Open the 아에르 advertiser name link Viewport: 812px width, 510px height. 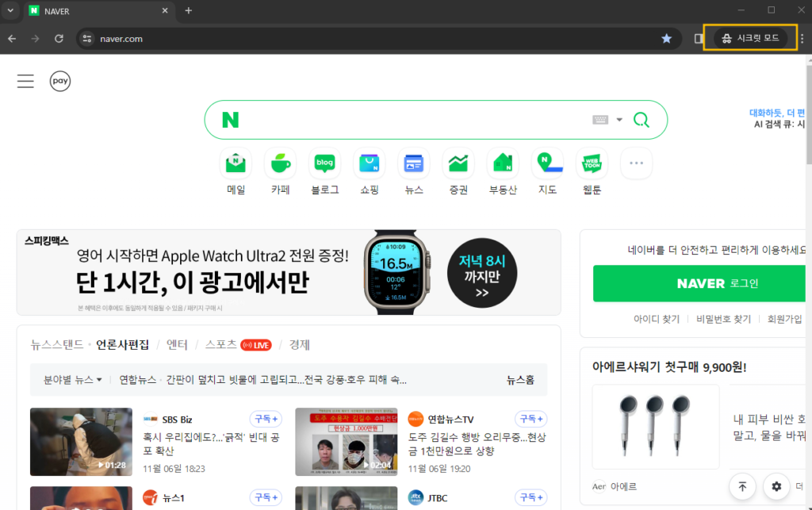point(623,487)
